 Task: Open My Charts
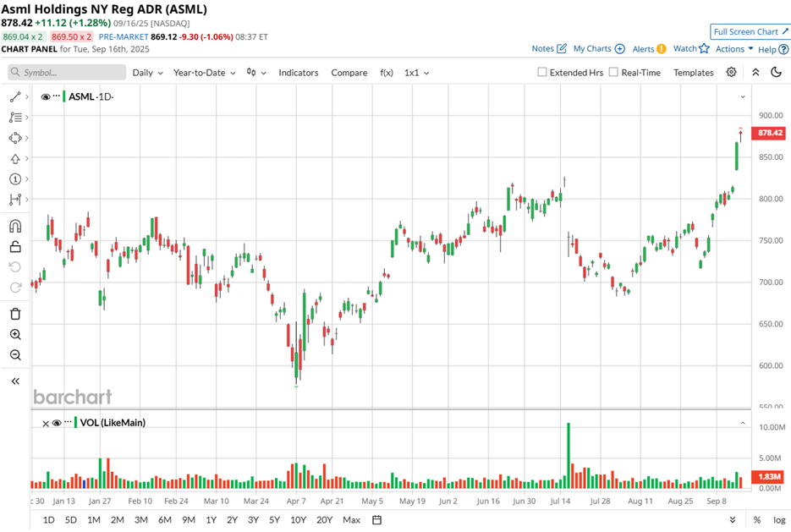599,48
